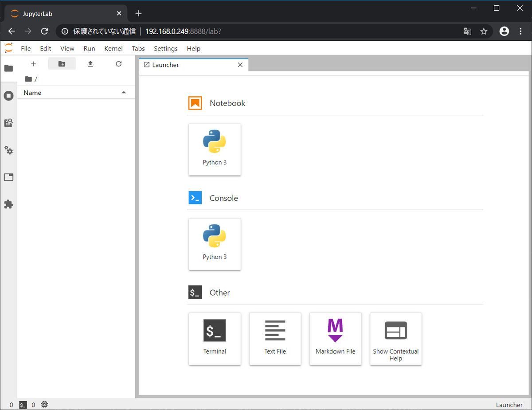The height and width of the screenshot is (410, 532).
Task: Open the Open Tabs sidebar icon
Action: coord(8,177)
